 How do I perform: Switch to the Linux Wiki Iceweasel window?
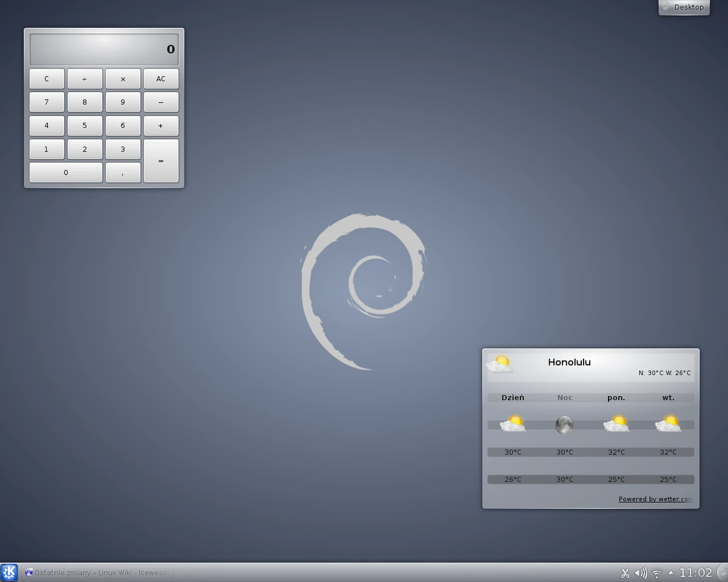tap(97, 572)
